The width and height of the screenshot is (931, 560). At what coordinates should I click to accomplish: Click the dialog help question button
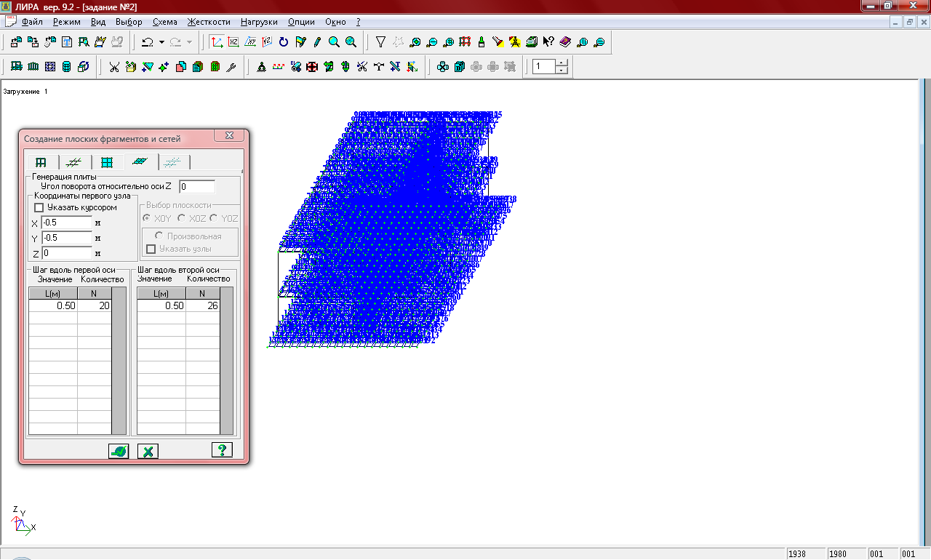click(222, 450)
